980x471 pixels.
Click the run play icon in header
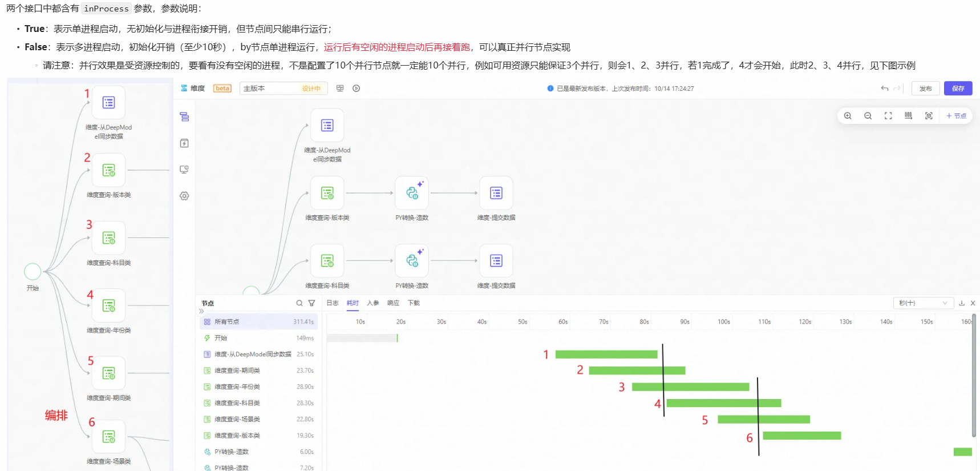(x=356, y=88)
